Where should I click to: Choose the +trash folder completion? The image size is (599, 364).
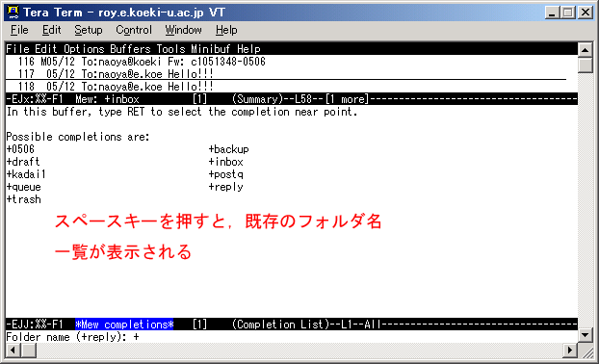point(24,199)
